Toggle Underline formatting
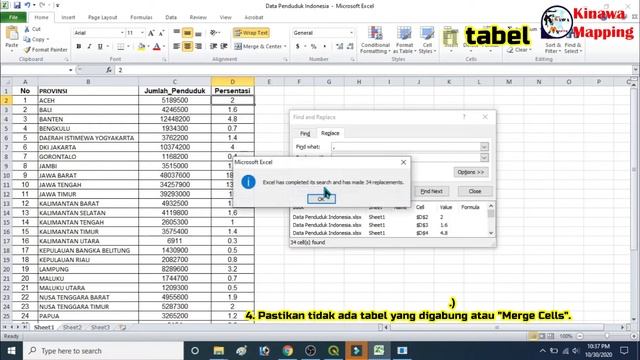 tap(100, 47)
